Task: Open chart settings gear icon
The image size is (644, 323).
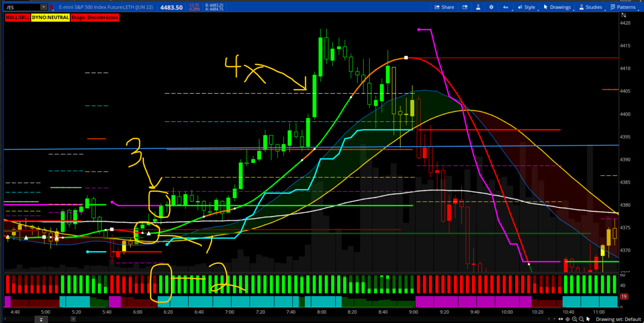Action: (491, 7)
